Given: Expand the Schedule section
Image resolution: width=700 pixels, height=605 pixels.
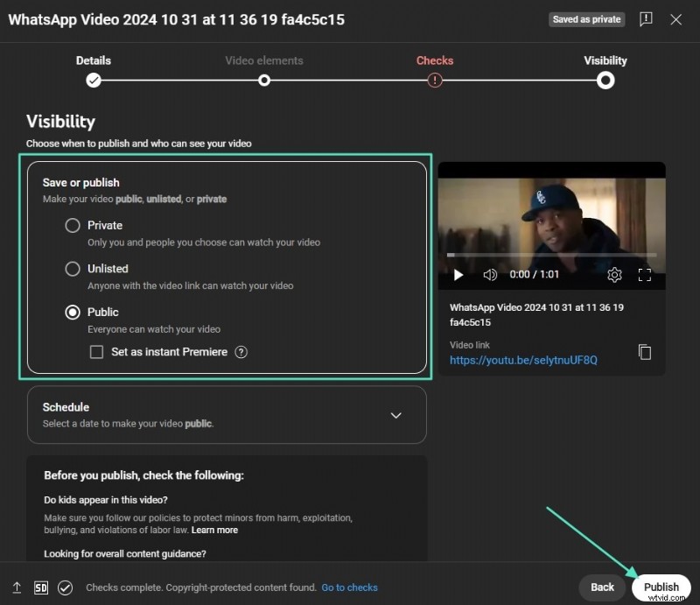Looking at the screenshot, I should [x=227, y=415].
